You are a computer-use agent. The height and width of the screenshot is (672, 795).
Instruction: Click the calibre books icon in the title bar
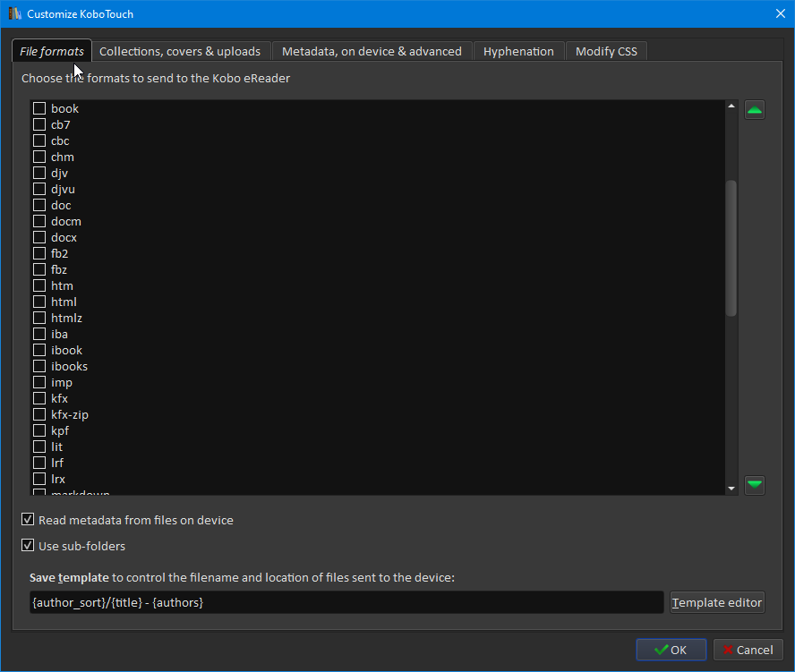click(14, 13)
